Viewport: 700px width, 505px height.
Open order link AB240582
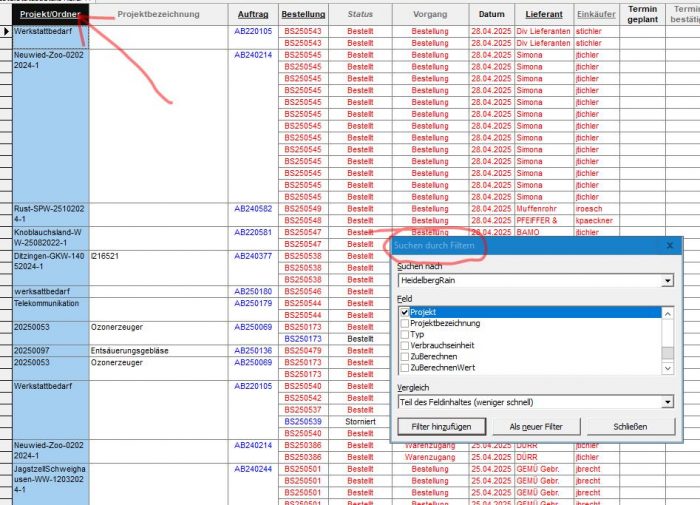pos(253,208)
